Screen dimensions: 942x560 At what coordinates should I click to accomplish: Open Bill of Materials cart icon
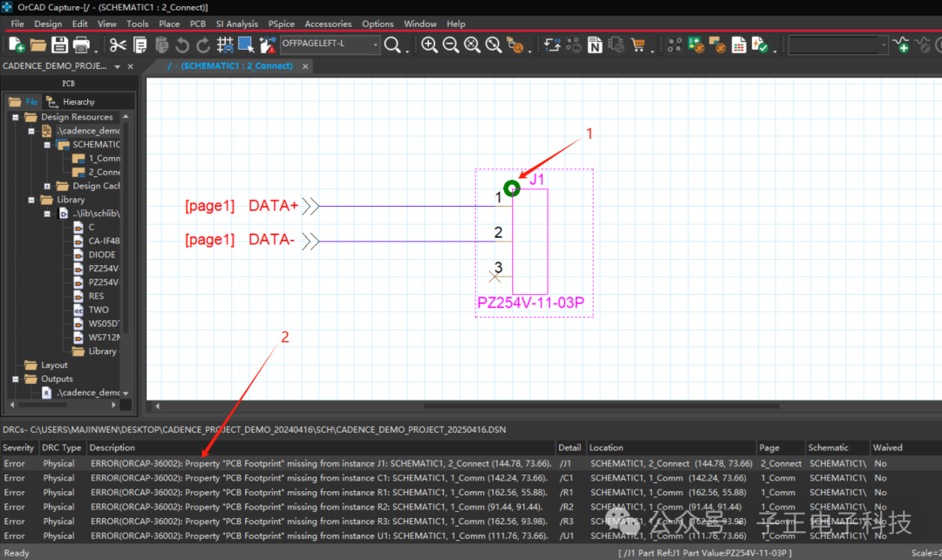click(x=638, y=45)
